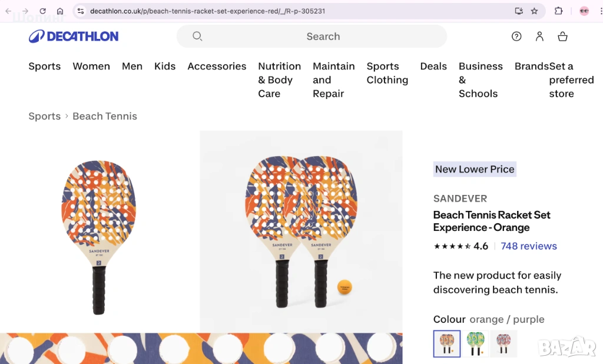The width and height of the screenshot is (603, 364).
Task: Open the 748 reviews link
Action: pyautogui.click(x=528, y=246)
